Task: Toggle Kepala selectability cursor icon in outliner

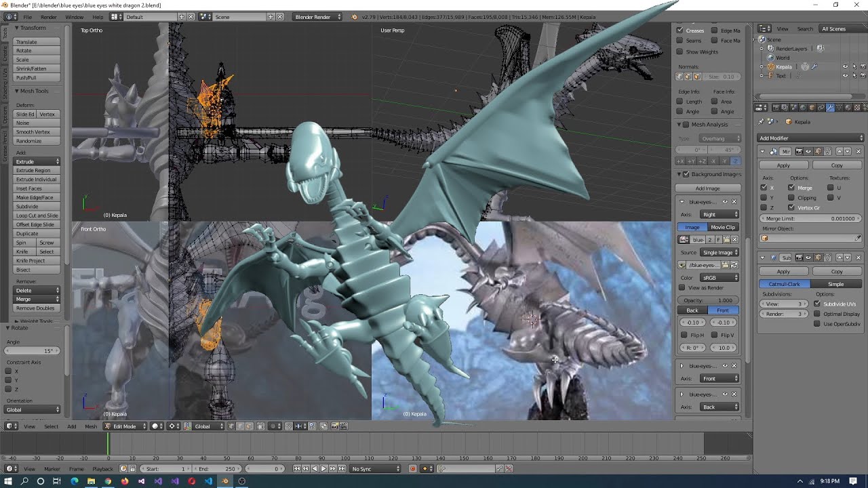Action: [x=854, y=66]
